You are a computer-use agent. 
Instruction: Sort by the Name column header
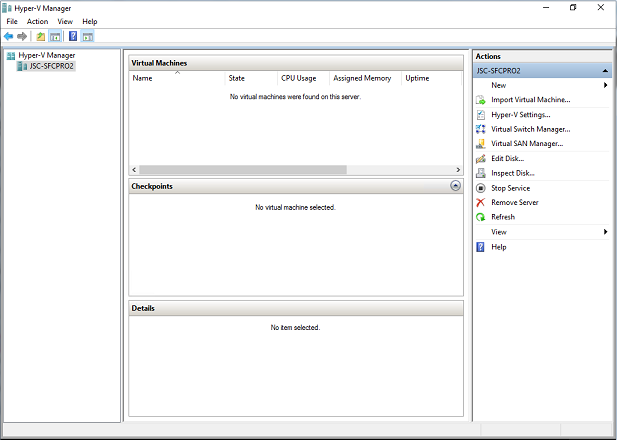[x=177, y=78]
